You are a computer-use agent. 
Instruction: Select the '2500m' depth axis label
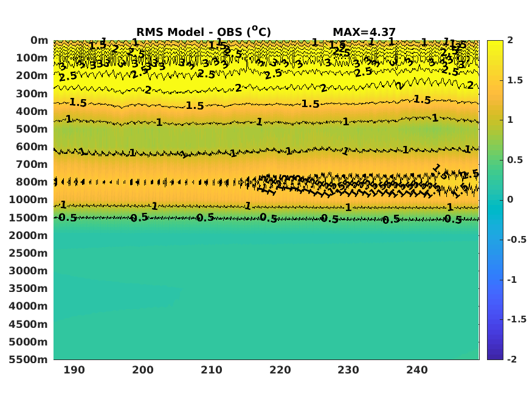[29, 253]
